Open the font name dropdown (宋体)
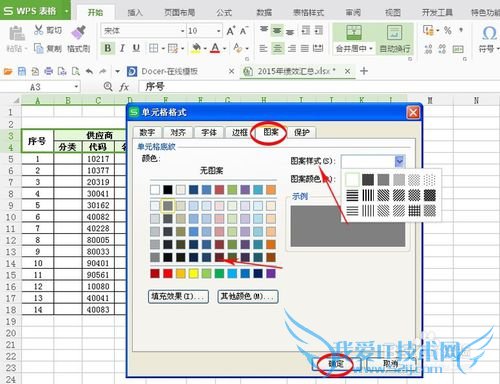 [183, 31]
